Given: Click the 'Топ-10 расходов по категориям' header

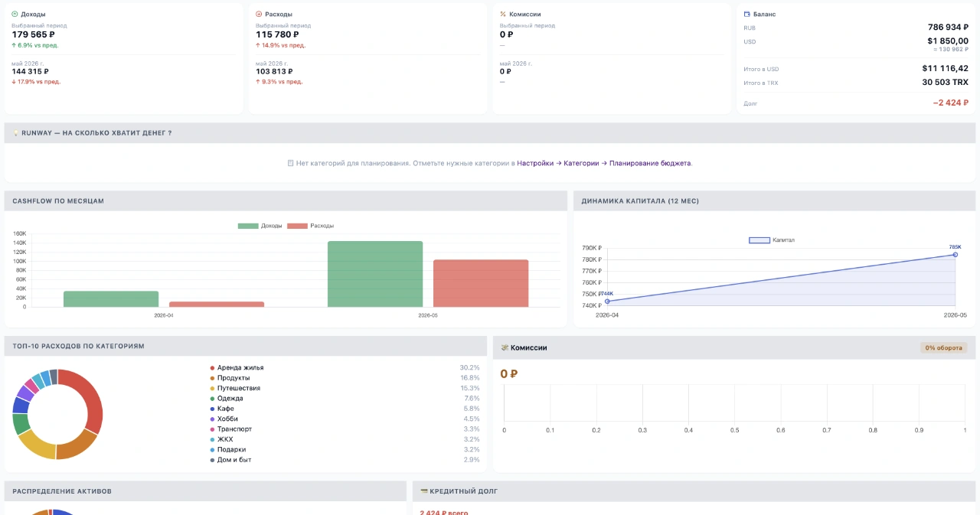Looking at the screenshot, I should [246, 347].
